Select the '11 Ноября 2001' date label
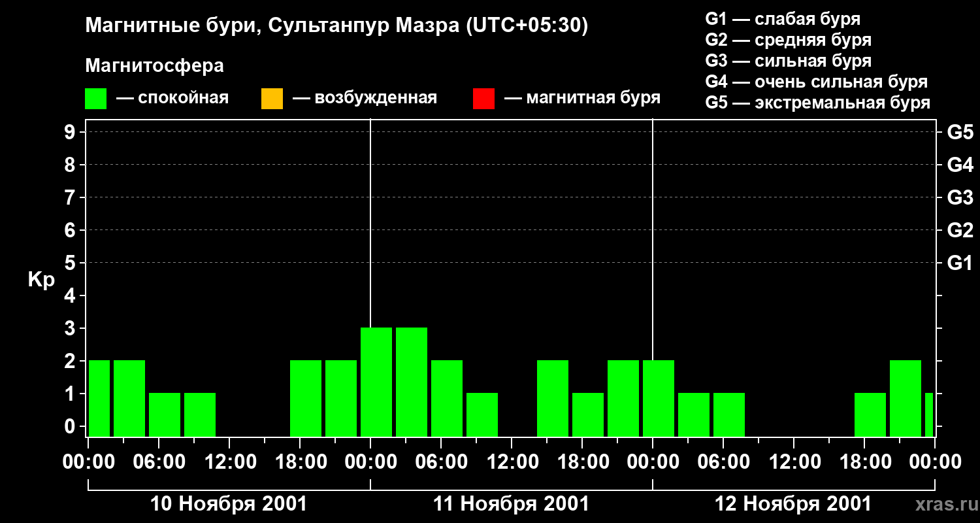The width and height of the screenshot is (980, 523). [512, 503]
